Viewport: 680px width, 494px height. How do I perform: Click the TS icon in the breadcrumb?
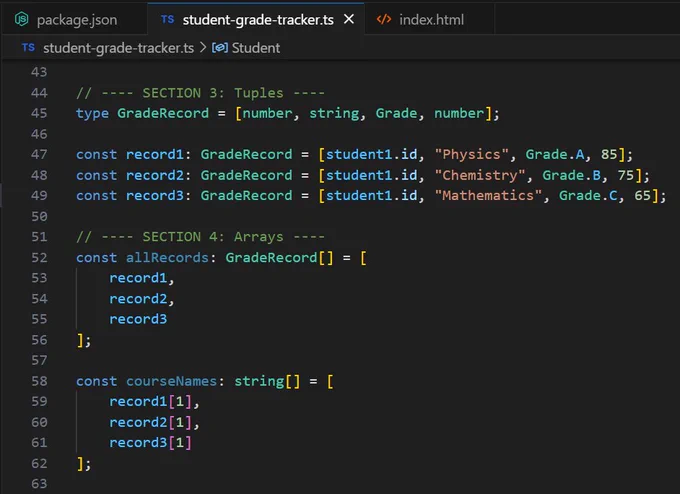(x=28, y=47)
